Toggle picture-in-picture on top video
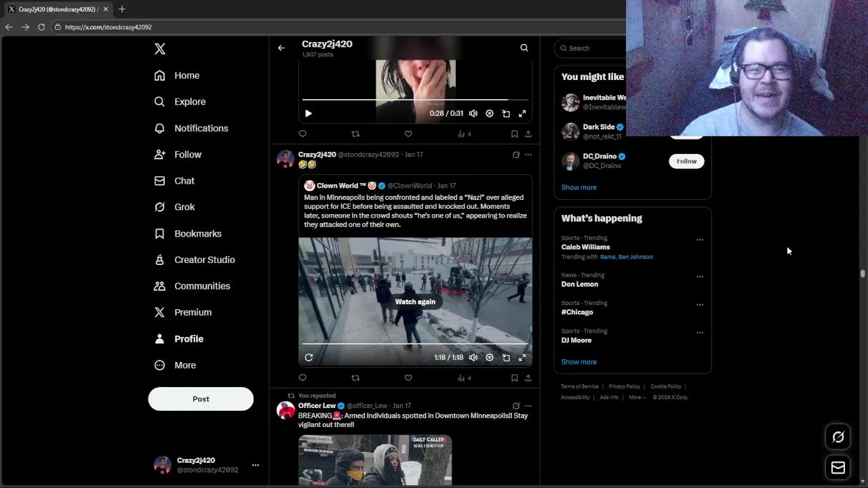 coord(506,114)
